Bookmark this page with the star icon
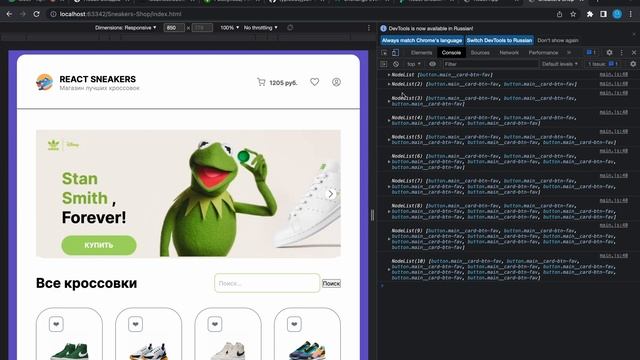Viewport: 640px width, 360px height. tap(573, 14)
